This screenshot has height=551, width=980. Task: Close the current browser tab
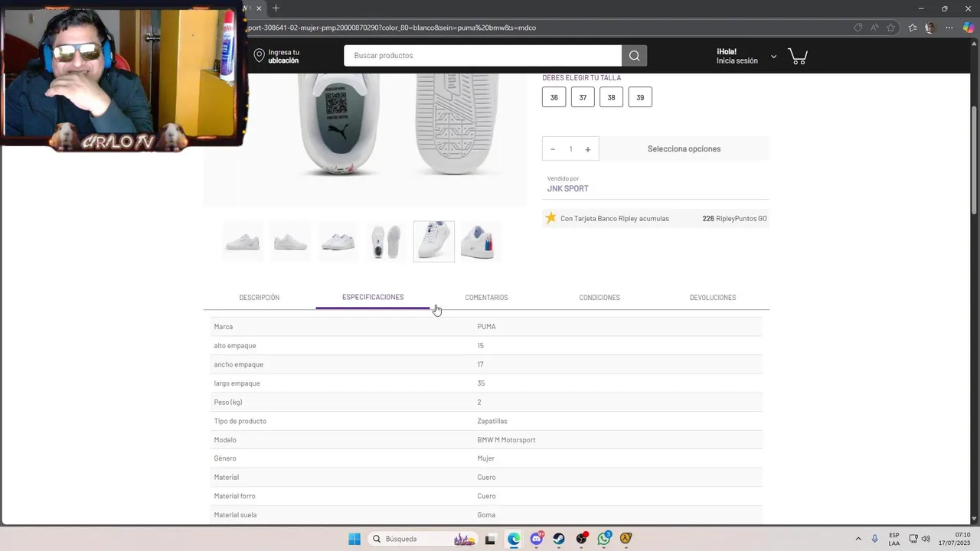(259, 8)
